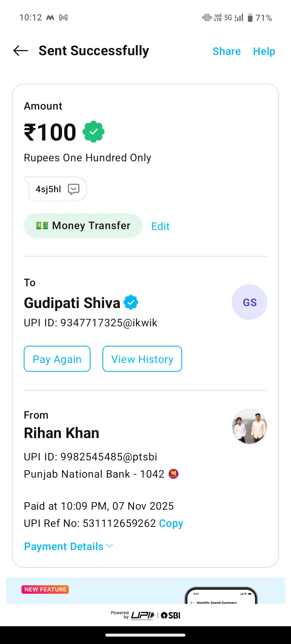Tap the blue verified badge near Gudipati Shiva
The height and width of the screenshot is (644, 291).
pyautogui.click(x=131, y=302)
